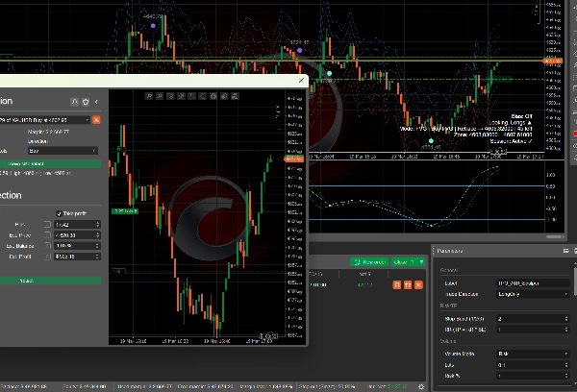The width and height of the screenshot is (577, 392).
Task: Click the green net profit value in position row
Action: [x=364, y=284]
